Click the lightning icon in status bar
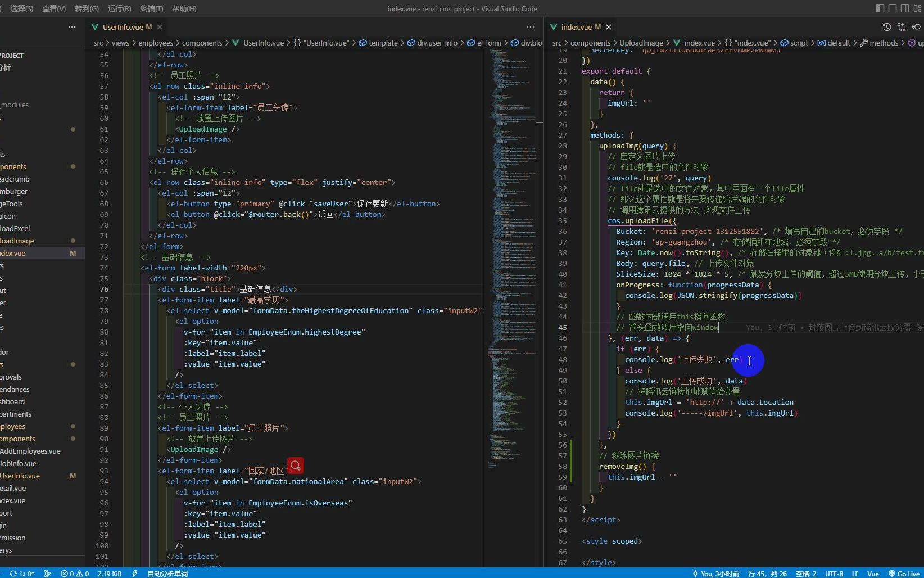The width and height of the screenshot is (924, 578). coord(134,574)
